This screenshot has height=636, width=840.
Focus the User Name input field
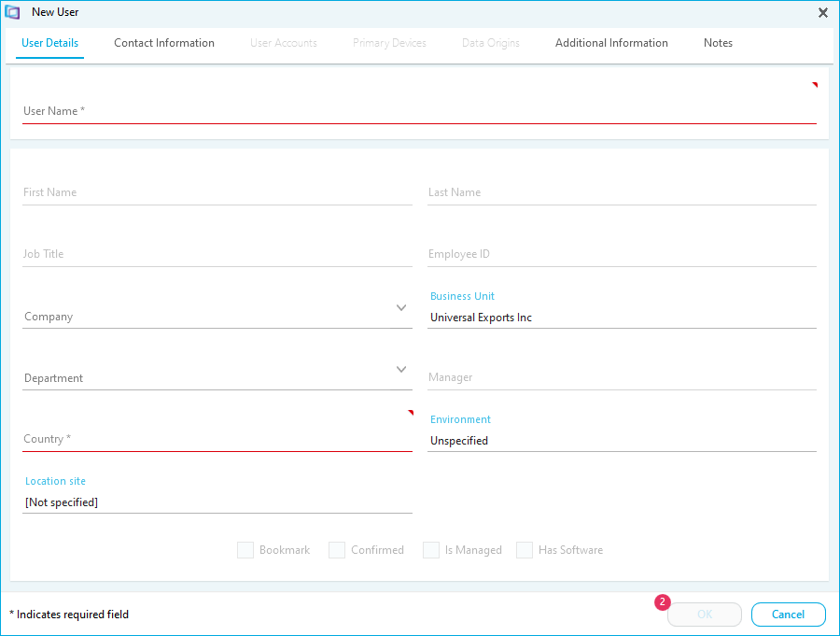419,111
